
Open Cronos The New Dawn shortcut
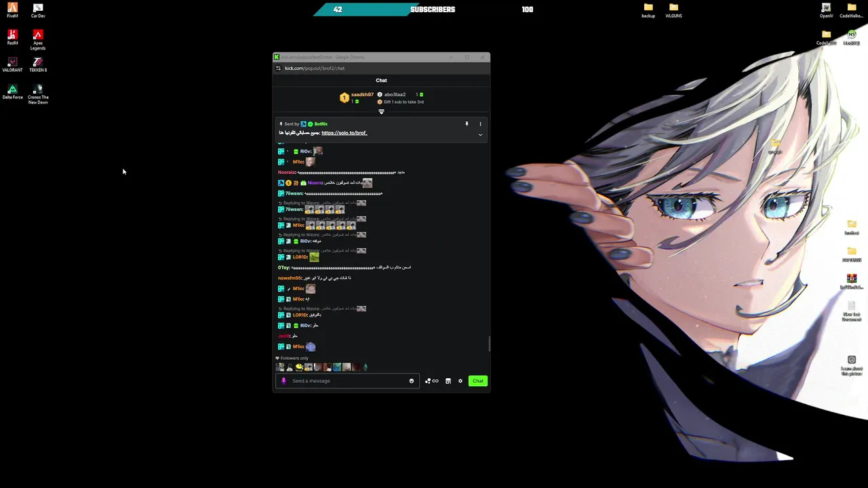click(38, 94)
